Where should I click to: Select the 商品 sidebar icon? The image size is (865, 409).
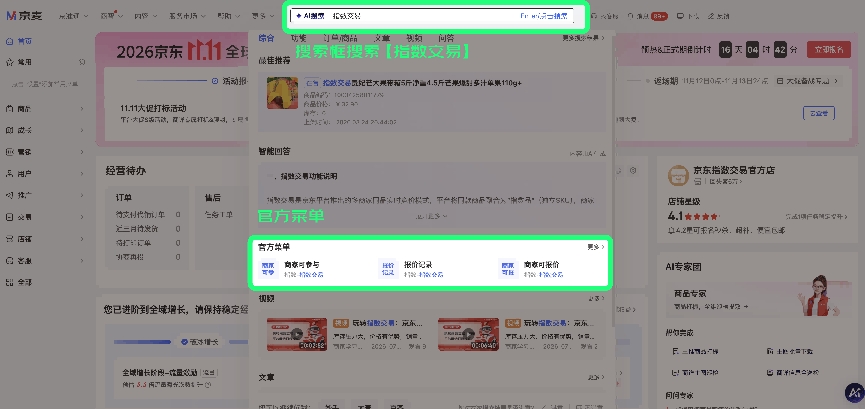pos(9,109)
